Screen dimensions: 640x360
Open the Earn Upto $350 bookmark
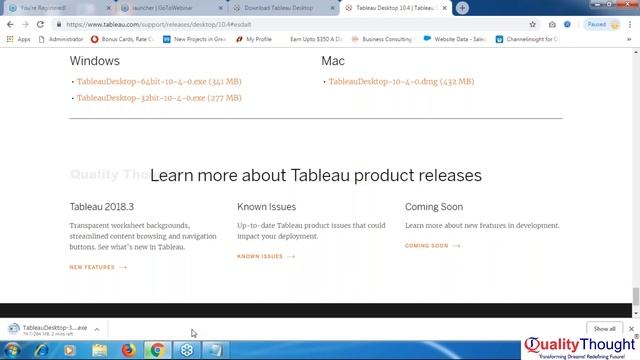coord(316,39)
